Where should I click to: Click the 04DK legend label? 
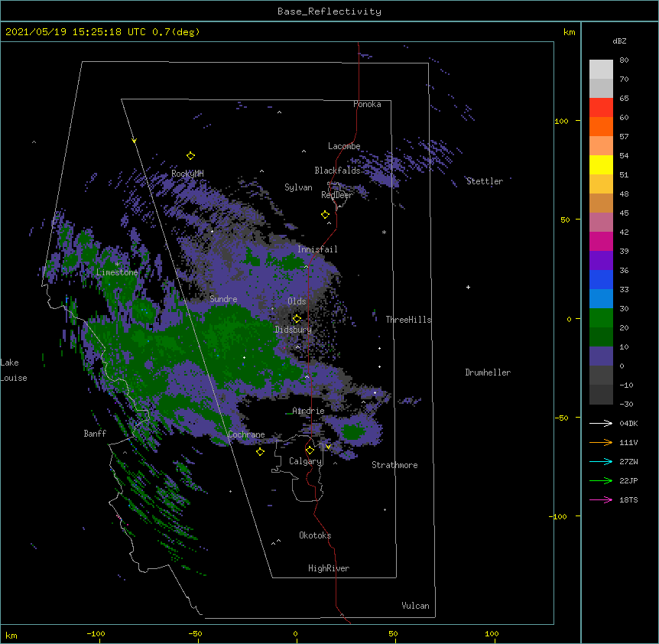coord(628,423)
